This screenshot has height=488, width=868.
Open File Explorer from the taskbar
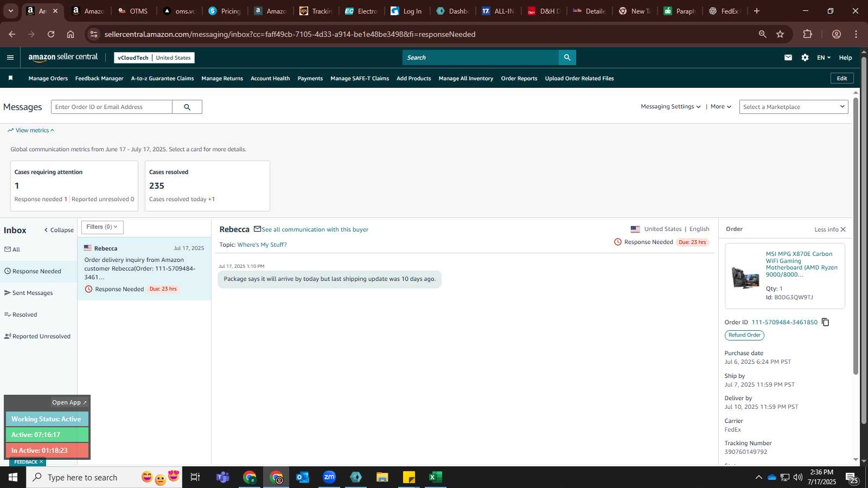[382, 477]
